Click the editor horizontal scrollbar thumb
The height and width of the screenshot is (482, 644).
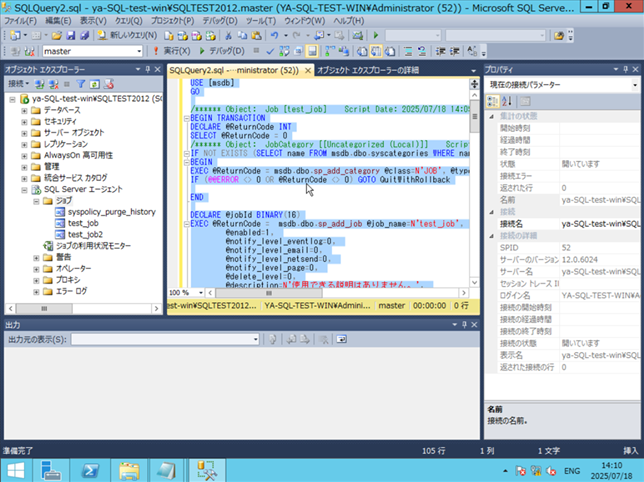point(269,293)
